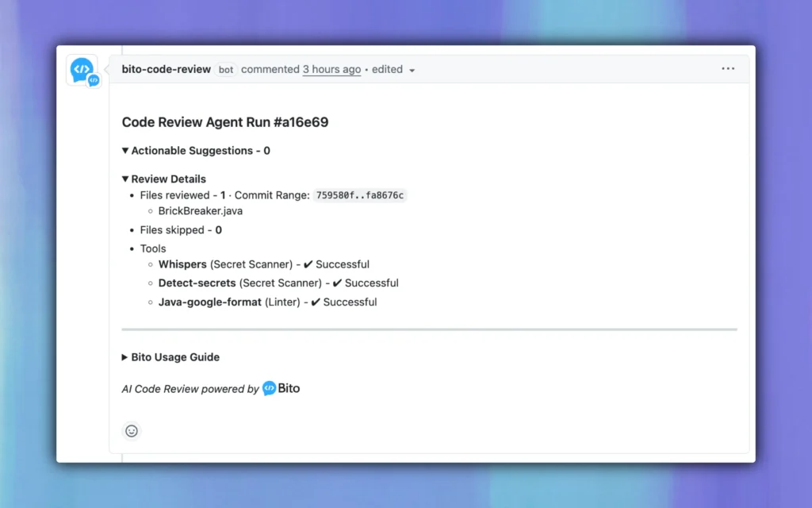Click the add emoji reaction smiley

coord(132,431)
